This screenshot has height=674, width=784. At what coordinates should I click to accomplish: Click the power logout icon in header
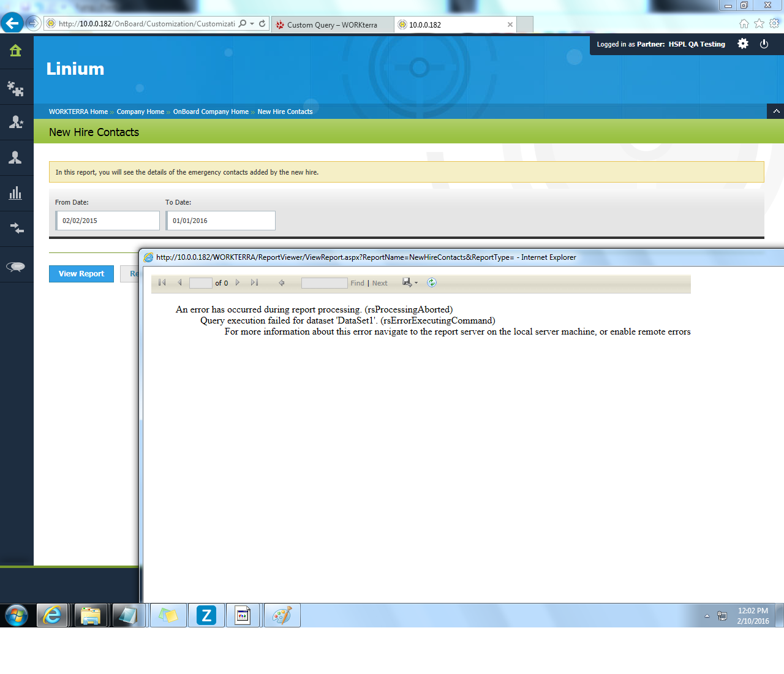click(764, 44)
